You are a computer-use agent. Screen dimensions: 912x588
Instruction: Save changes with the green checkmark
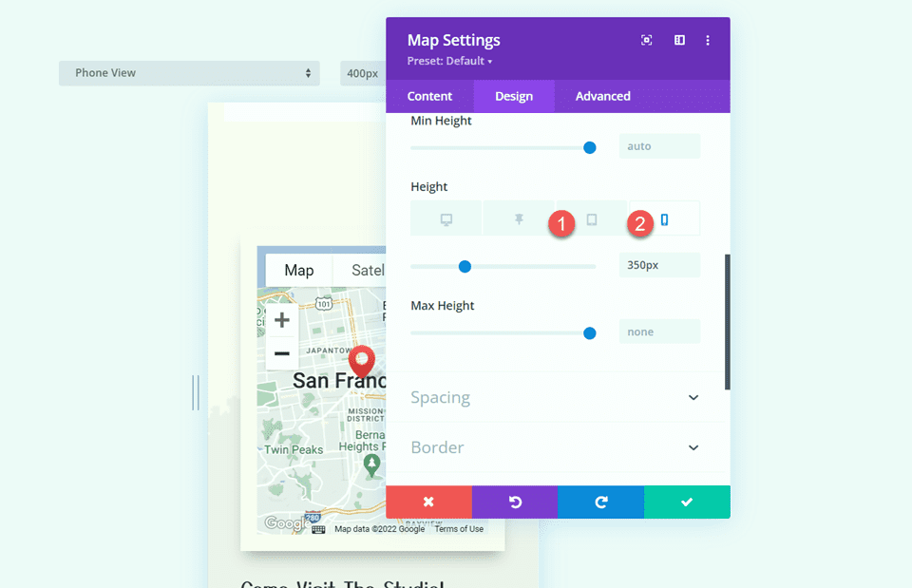[687, 502]
